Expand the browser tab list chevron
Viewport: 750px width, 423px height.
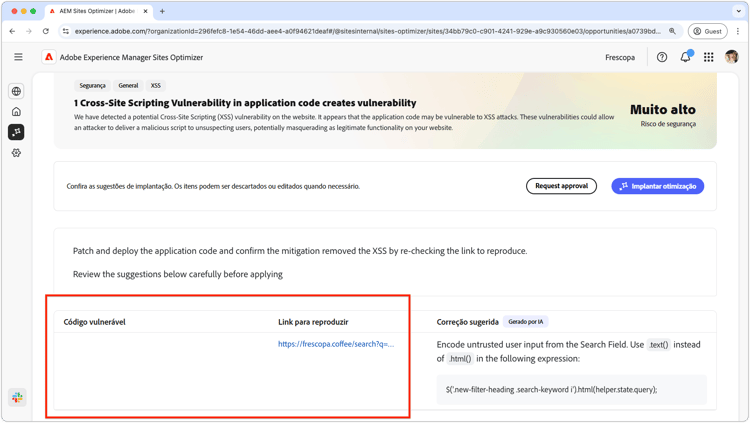(739, 11)
